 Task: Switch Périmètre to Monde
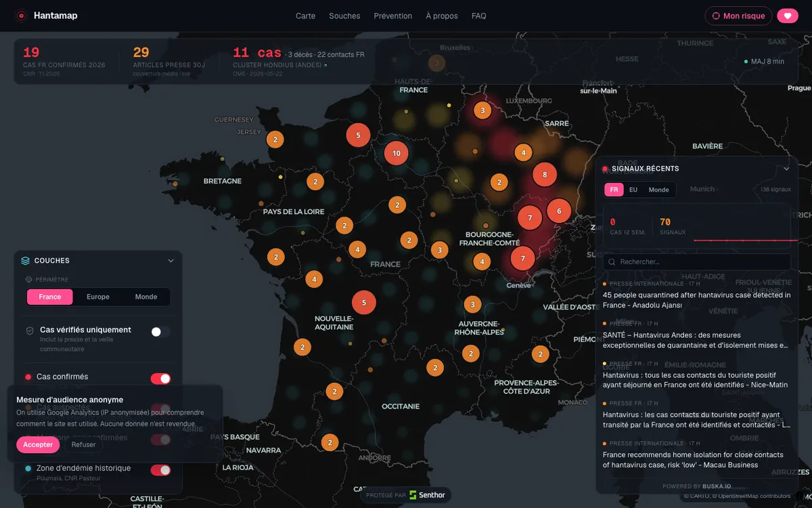coord(146,297)
